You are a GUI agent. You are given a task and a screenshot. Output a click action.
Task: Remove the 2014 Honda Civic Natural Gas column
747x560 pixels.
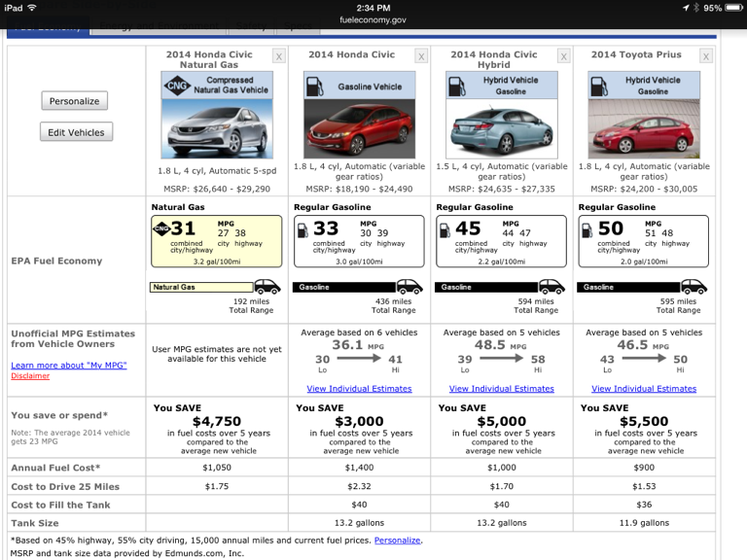279,56
